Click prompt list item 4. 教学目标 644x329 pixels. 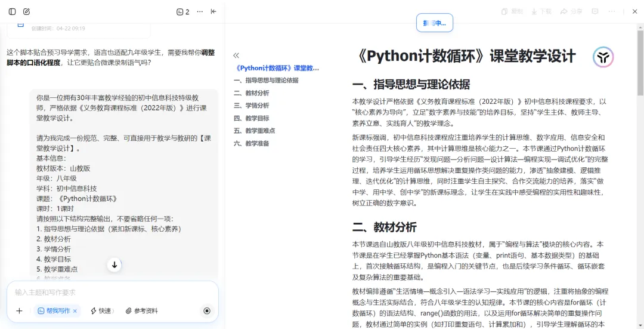click(54, 259)
